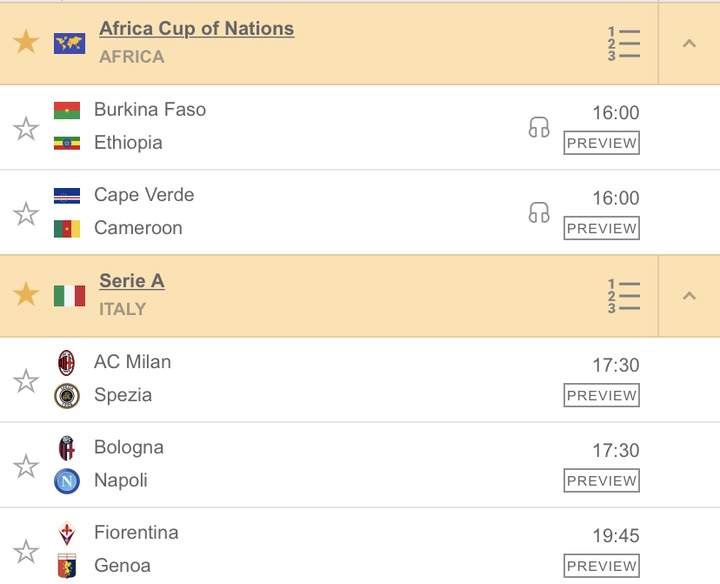The width and height of the screenshot is (720, 584).
Task: Click the AC Milan club crest
Action: pos(67,363)
